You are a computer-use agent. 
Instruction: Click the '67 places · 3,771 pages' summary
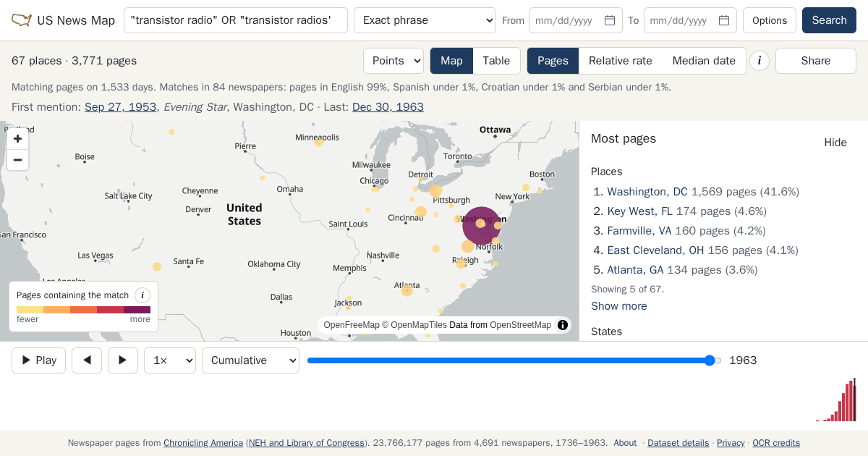[74, 61]
